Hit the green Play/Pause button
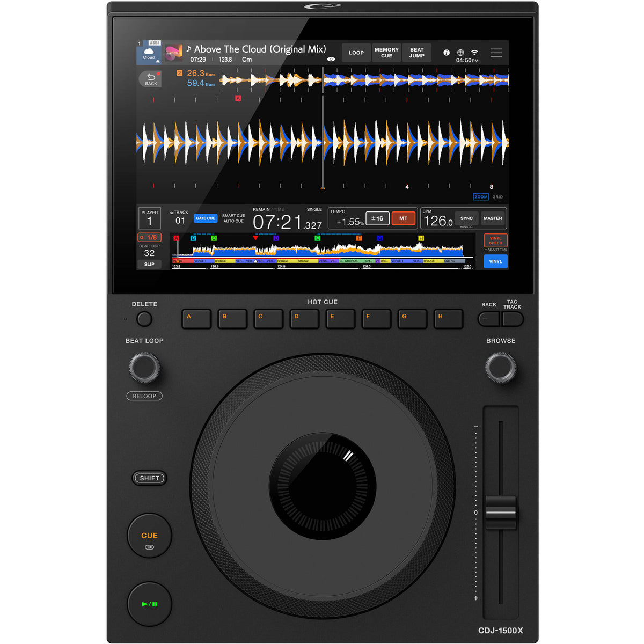The width and height of the screenshot is (644, 644). (150, 604)
